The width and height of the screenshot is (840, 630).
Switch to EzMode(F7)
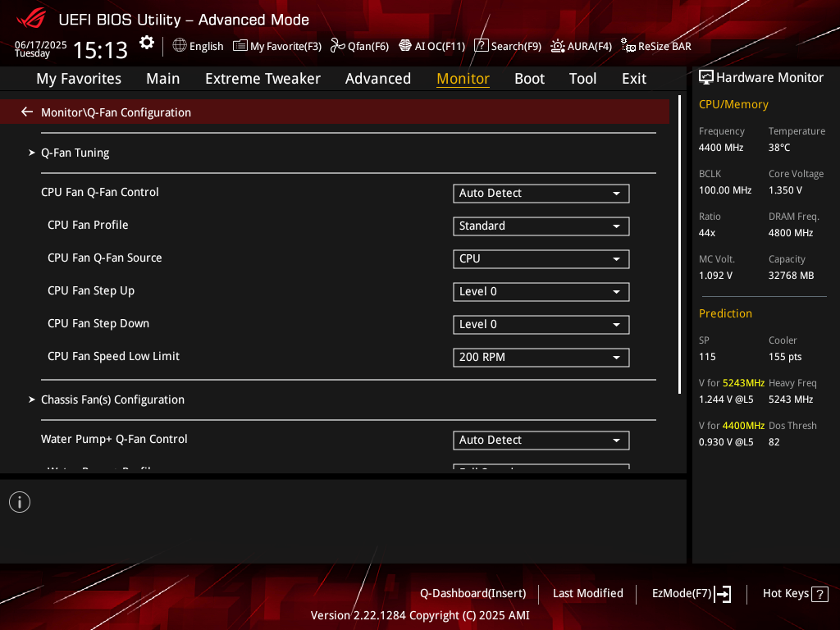click(682, 594)
